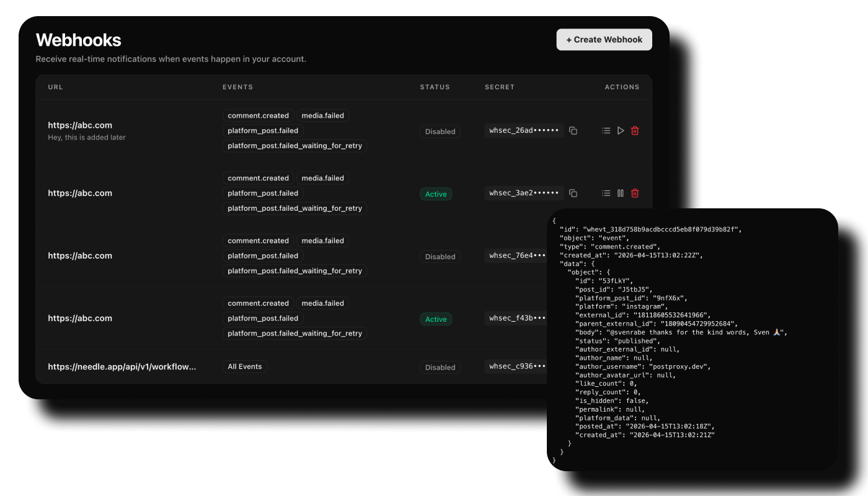Select the "status": "published" JSON line
This screenshot has height=496, width=868.
(x=618, y=341)
